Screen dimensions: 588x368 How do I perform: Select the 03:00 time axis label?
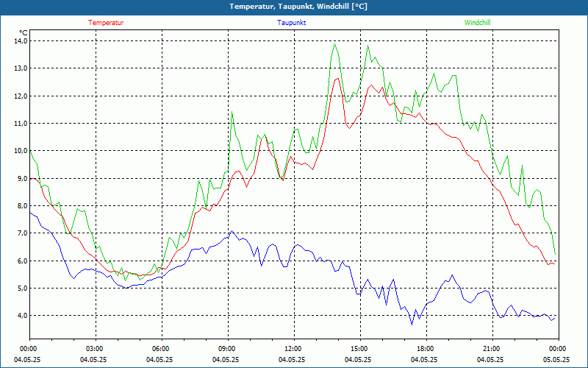(95, 349)
